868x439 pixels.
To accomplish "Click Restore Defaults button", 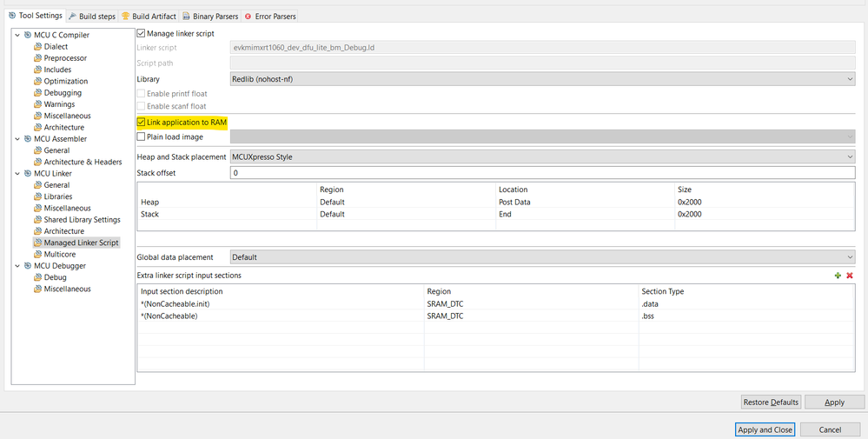I will 772,402.
